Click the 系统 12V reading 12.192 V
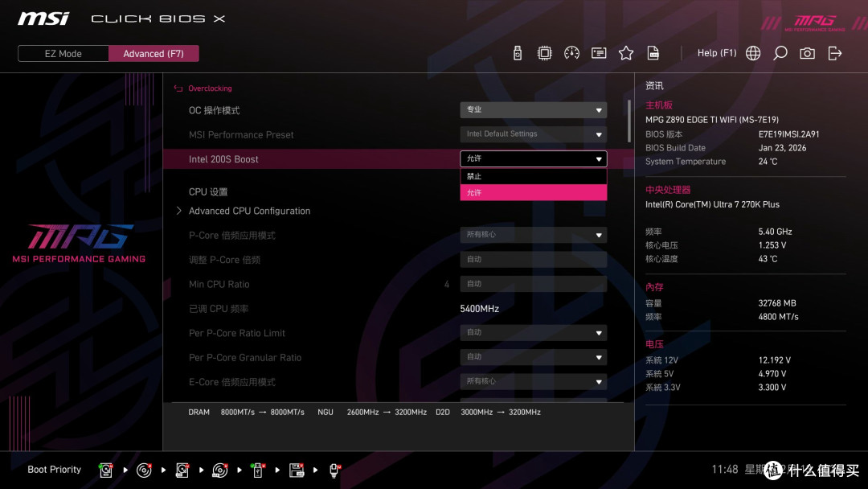Screen dimensions: 868x489 (x=775, y=360)
